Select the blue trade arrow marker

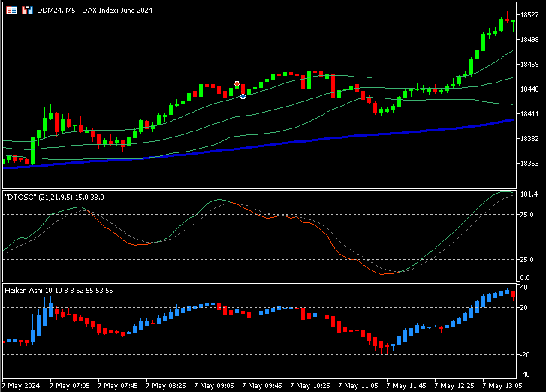243,96
